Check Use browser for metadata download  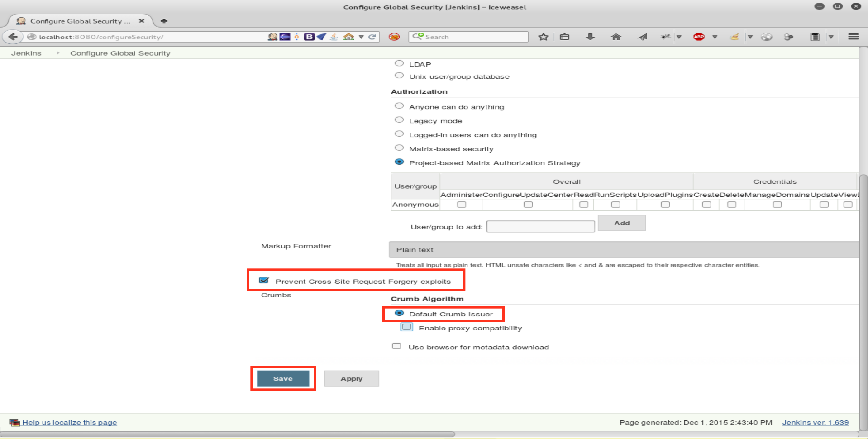pyautogui.click(x=396, y=346)
